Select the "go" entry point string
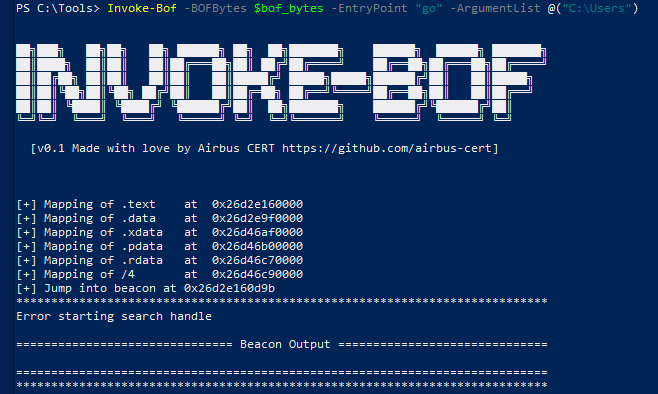Viewport: 658px width, 394px height. click(429, 8)
